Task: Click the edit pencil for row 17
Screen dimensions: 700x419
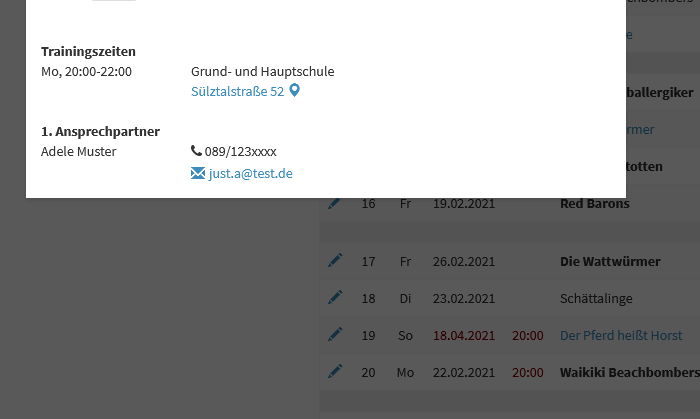Action: 335,261
